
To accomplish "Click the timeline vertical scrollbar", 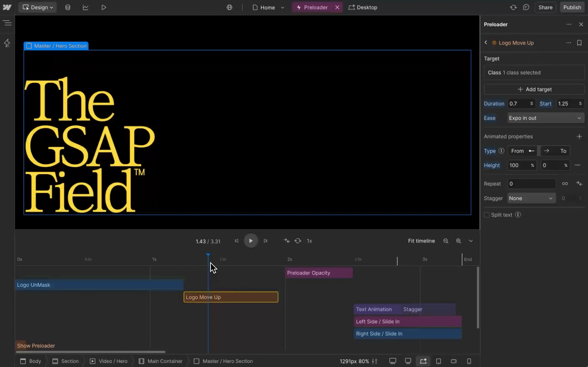I will pyautogui.click(x=478, y=298).
